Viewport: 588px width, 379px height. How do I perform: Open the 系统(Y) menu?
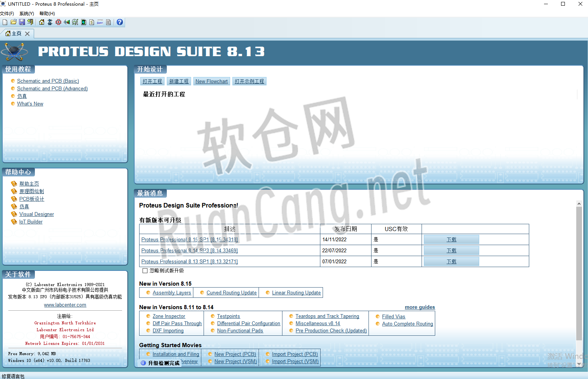tap(27, 14)
